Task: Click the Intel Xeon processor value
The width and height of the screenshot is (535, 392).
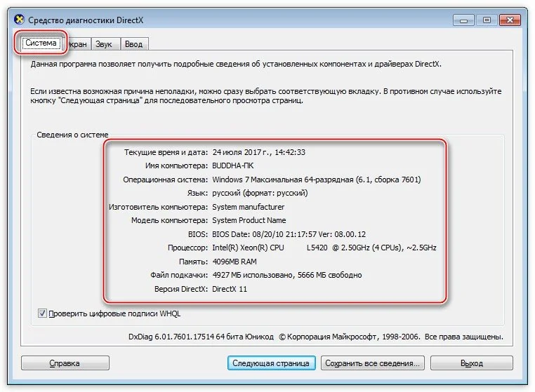Action: click(x=324, y=248)
